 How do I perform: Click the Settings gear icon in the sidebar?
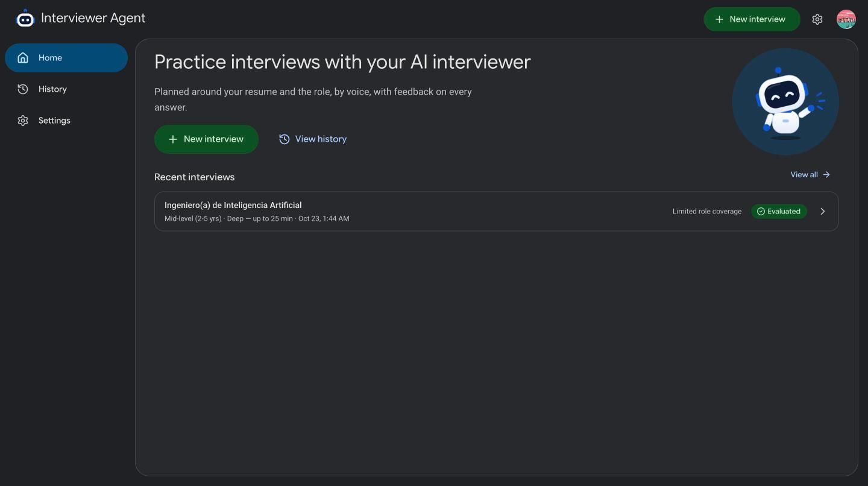tap(23, 121)
